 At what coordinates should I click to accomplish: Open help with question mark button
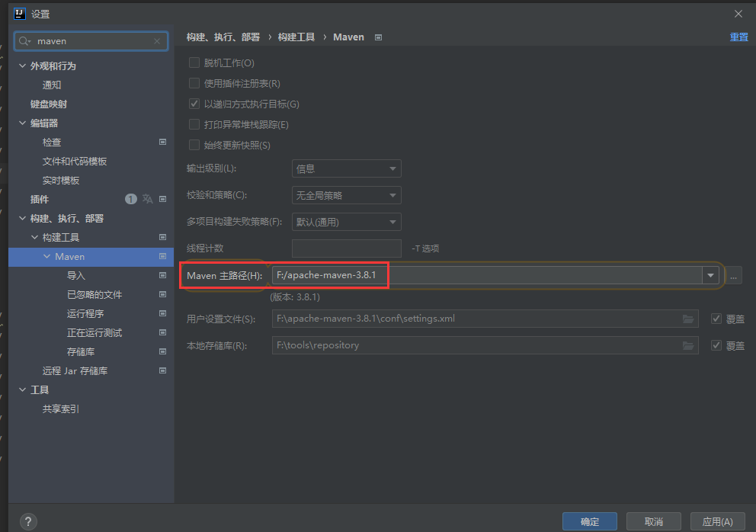tap(28, 521)
